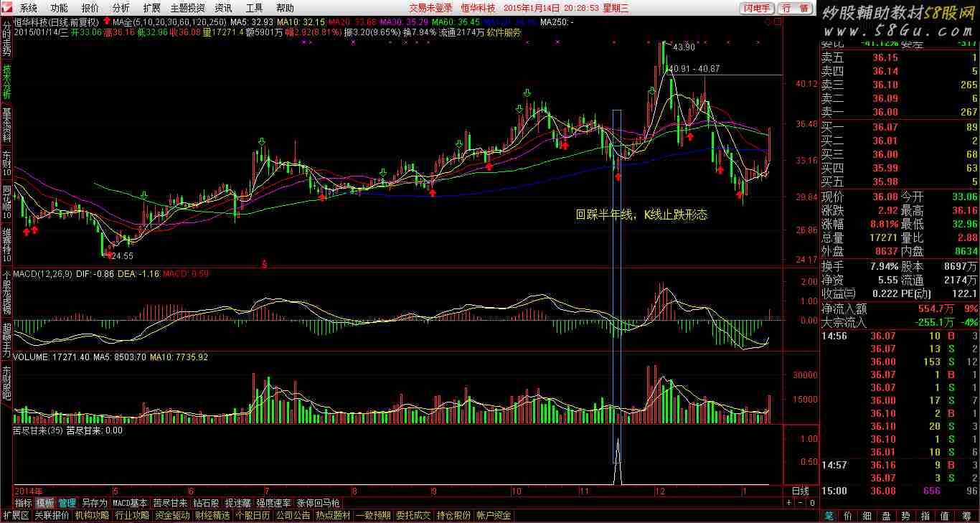Open the 功能 menu

point(60,8)
